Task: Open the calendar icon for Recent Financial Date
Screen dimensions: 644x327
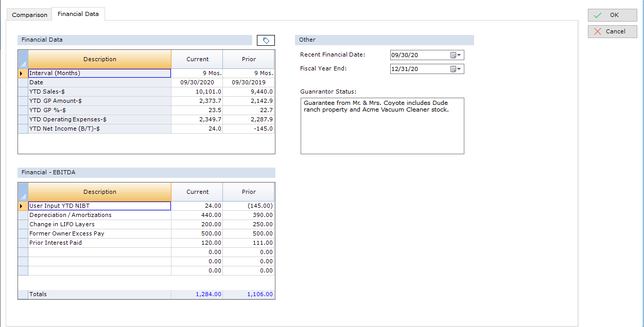Action: click(454, 55)
